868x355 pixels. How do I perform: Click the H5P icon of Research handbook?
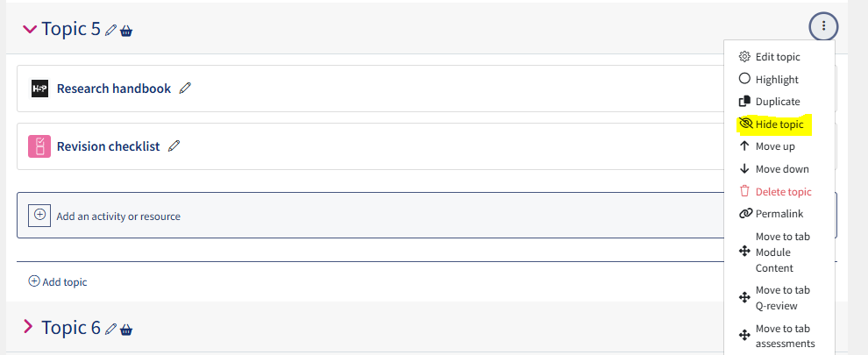(x=39, y=89)
